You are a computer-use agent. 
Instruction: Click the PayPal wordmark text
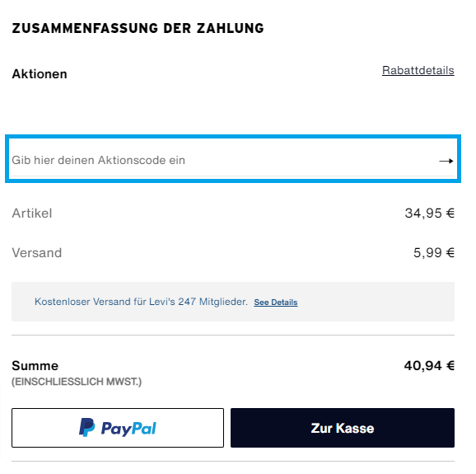click(128, 429)
